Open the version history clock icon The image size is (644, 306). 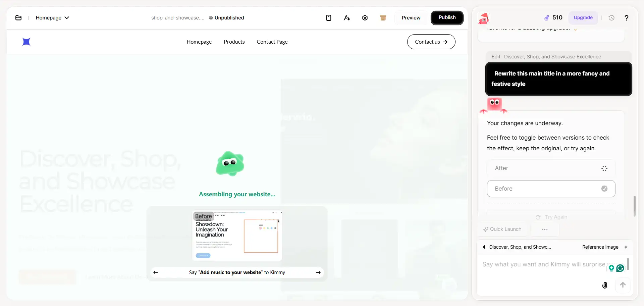click(611, 18)
